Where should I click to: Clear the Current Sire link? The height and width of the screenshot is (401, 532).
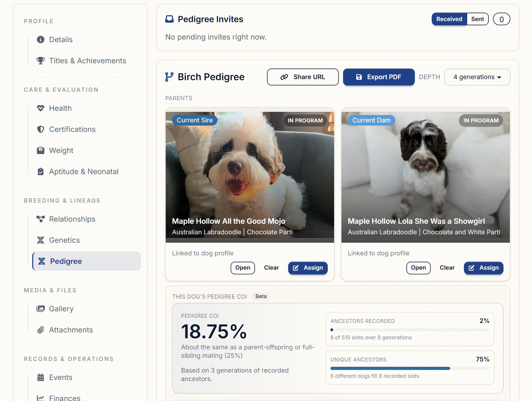tap(271, 268)
